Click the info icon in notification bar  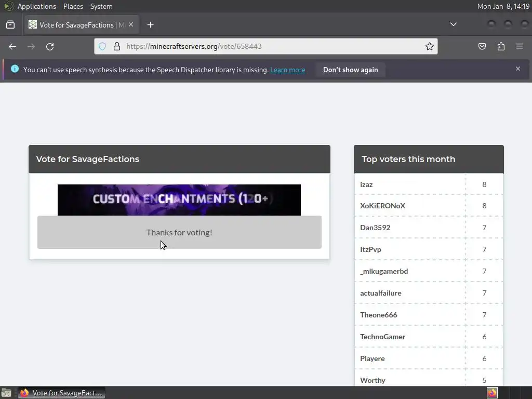click(x=15, y=69)
